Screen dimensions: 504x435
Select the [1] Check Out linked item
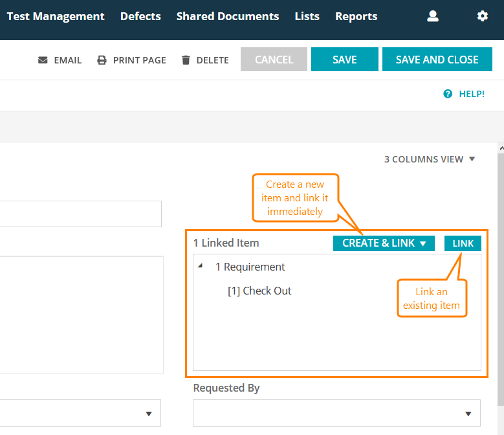pyautogui.click(x=259, y=291)
